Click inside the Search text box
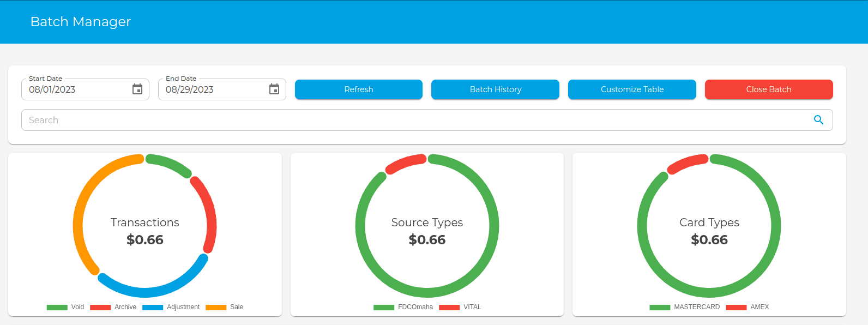The height and width of the screenshot is (325, 868). click(x=414, y=120)
